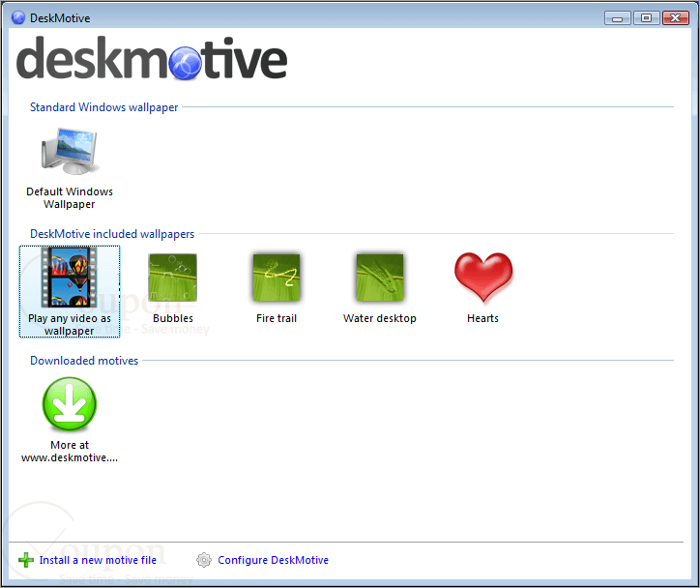Click the DeskMotive title bar app icon

point(18,17)
